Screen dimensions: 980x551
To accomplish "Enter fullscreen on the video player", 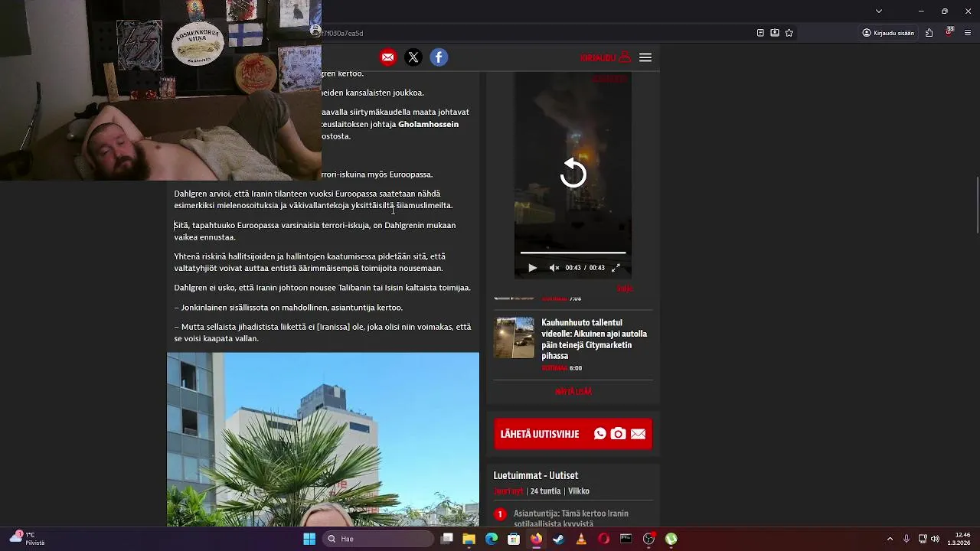I will pyautogui.click(x=616, y=268).
